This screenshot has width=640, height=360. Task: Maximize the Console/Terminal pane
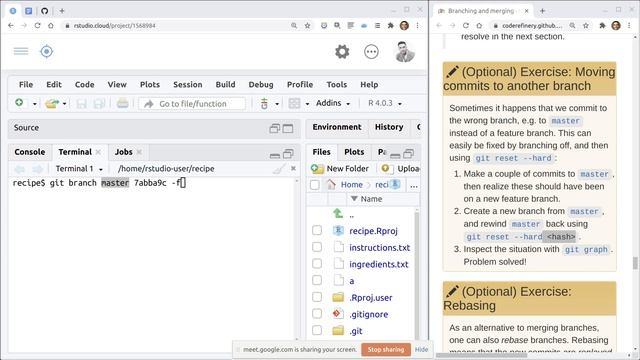click(x=288, y=153)
